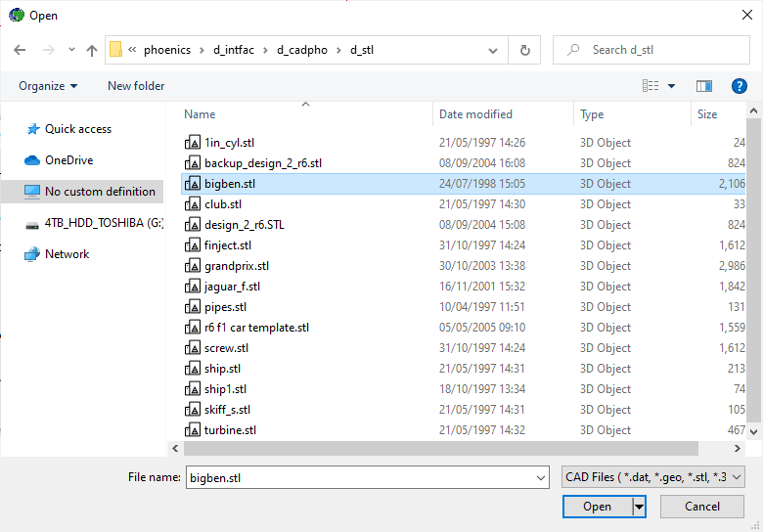The image size is (763, 532).
Task: Toggle the preview pane icon
Action: tap(703, 86)
